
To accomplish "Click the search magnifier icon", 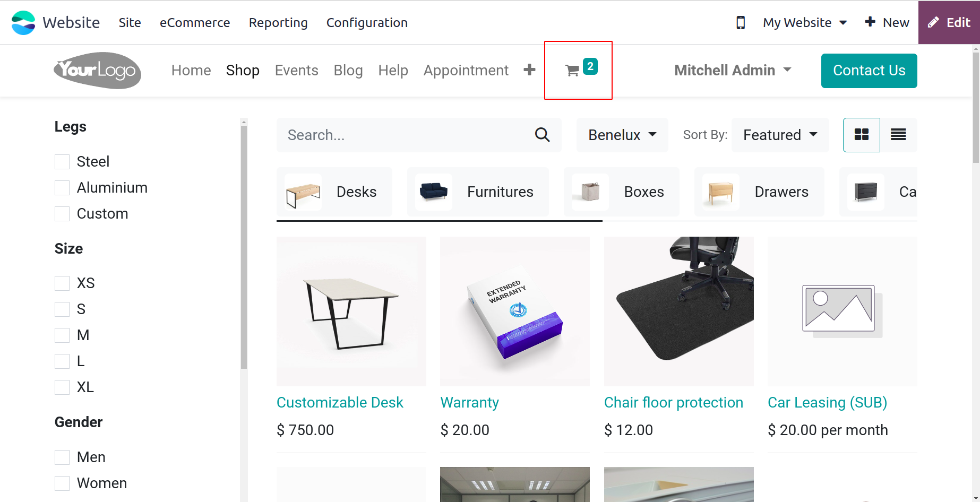I will [x=542, y=135].
